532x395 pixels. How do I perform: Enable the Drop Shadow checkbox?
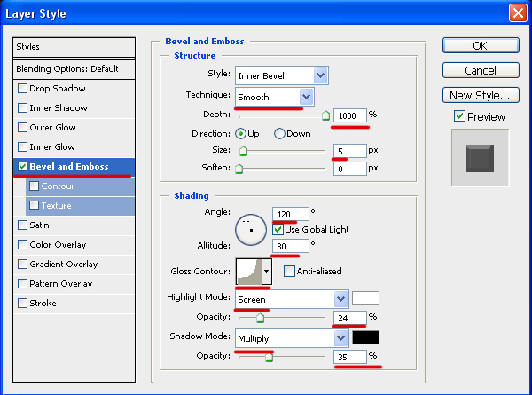tap(23, 89)
